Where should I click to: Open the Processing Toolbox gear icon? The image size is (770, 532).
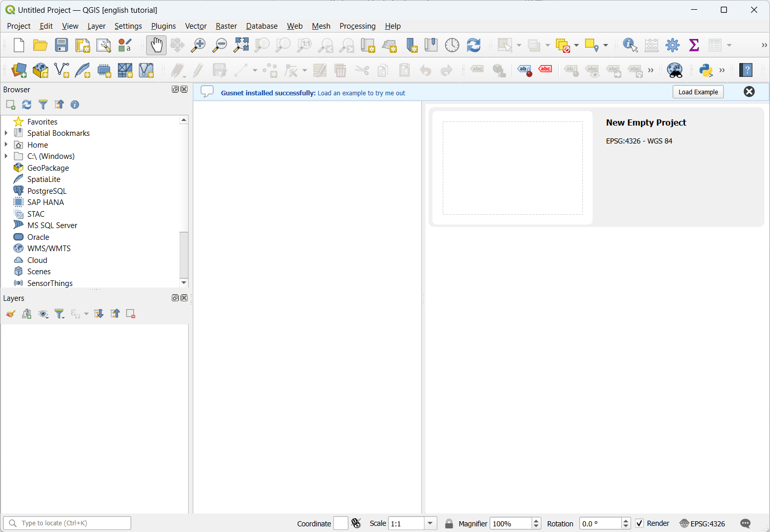[x=673, y=45]
